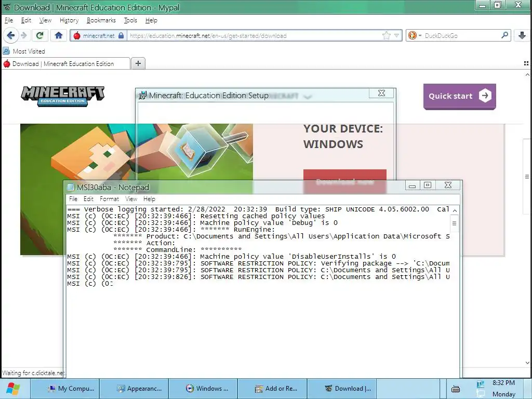Open the browser Edit menu

(x=26, y=20)
